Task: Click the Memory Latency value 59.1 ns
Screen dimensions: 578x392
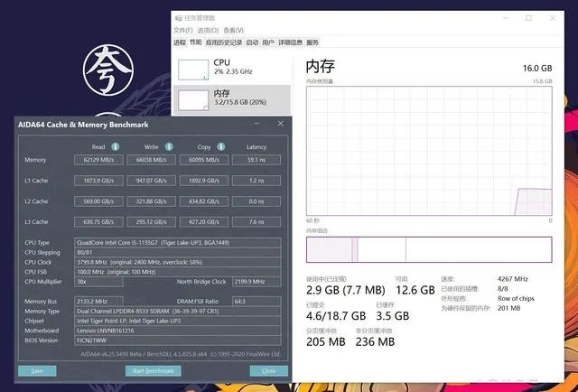Action: click(x=256, y=160)
